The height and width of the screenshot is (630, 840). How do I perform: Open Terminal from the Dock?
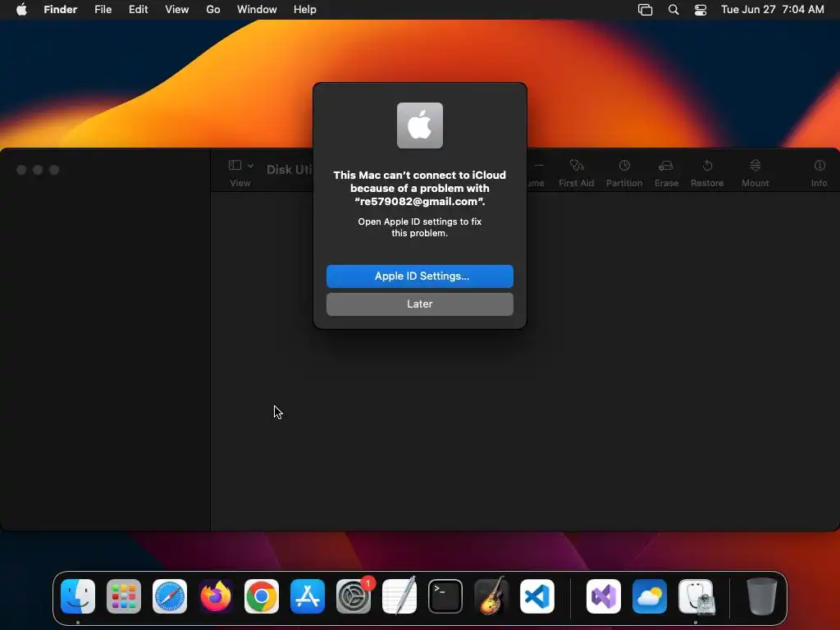(x=445, y=596)
